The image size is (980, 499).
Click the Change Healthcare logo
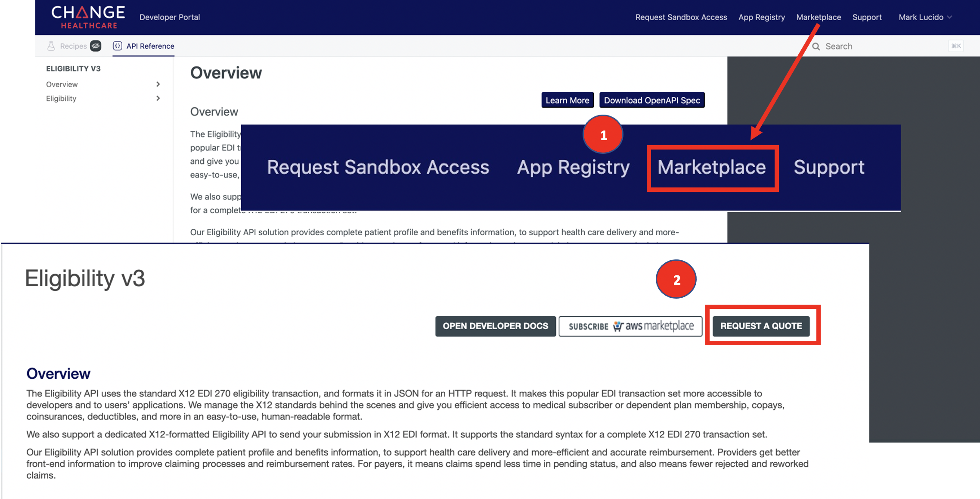click(88, 17)
